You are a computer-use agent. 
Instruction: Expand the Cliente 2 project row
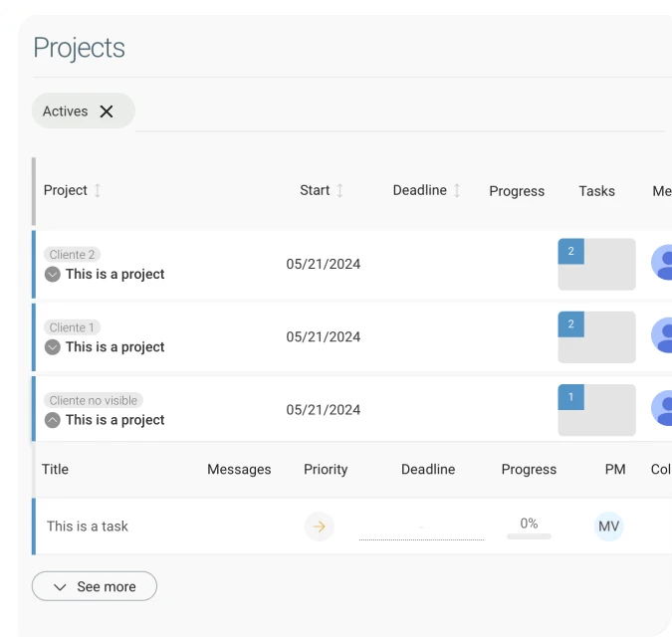(x=53, y=274)
